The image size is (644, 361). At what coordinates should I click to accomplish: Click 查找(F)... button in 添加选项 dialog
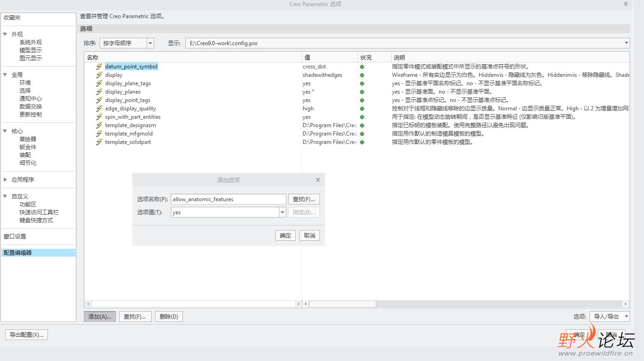[304, 199]
